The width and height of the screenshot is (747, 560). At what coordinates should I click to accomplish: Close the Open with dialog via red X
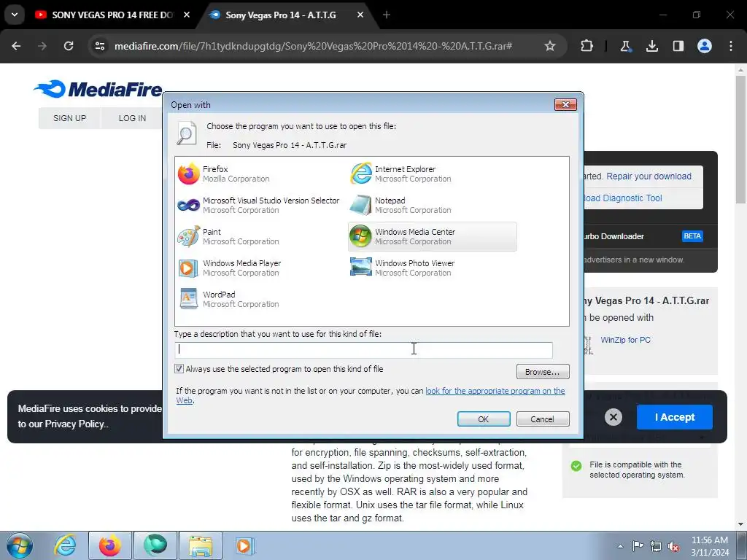pyautogui.click(x=565, y=104)
